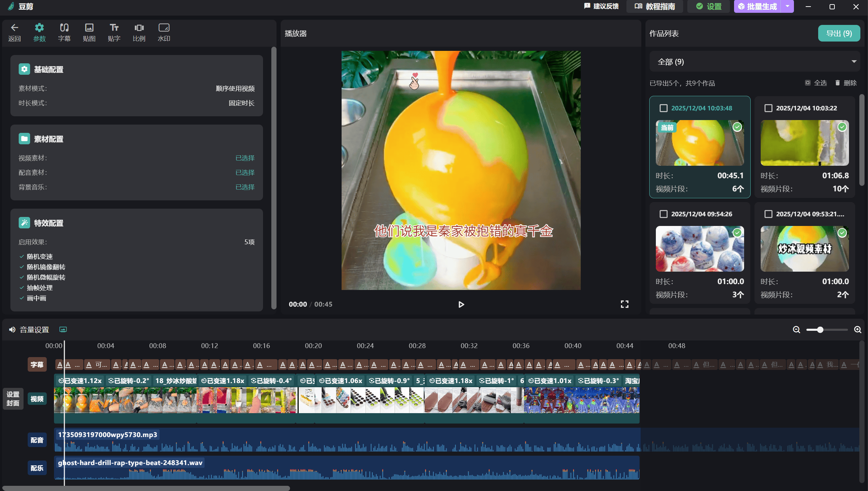Open the 批量生成 dropdown arrow

787,6
